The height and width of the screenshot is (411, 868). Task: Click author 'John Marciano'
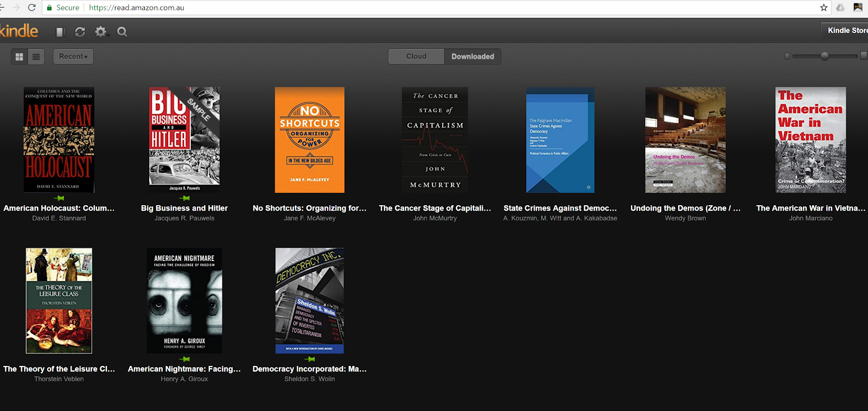(810, 218)
